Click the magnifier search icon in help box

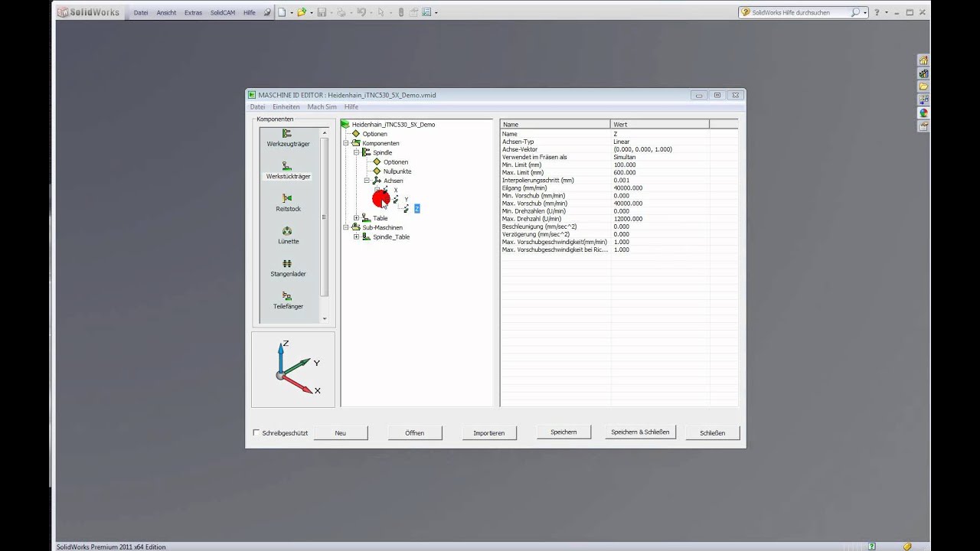855,12
